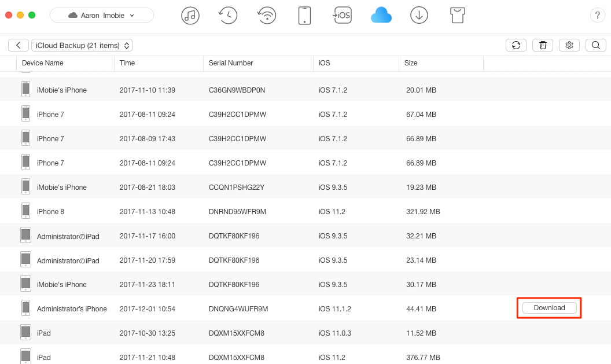Expand the iCloud Backup (21 items) dropdown
This screenshot has width=611, height=364.
tap(82, 45)
